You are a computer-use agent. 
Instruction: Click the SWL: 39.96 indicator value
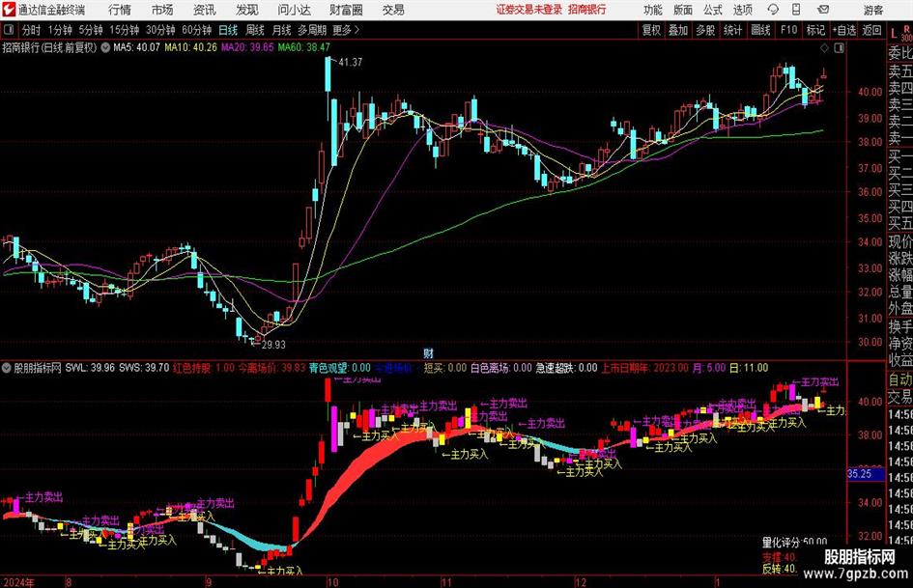90,368
